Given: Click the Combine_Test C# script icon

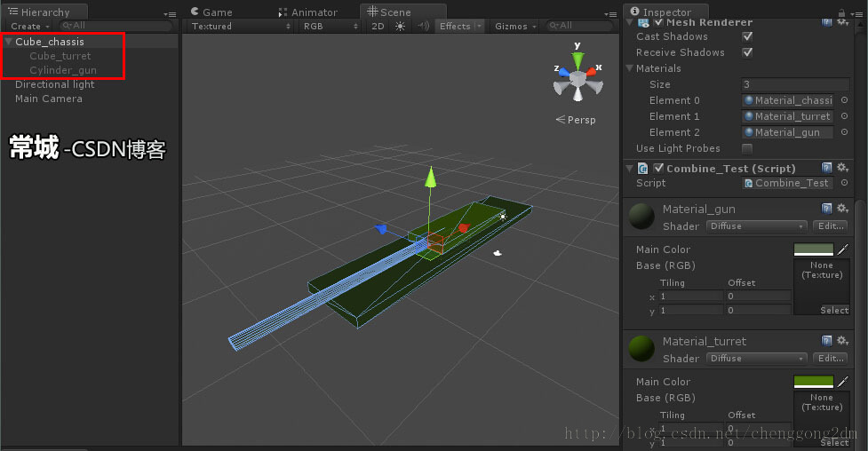Looking at the screenshot, I should click(642, 168).
